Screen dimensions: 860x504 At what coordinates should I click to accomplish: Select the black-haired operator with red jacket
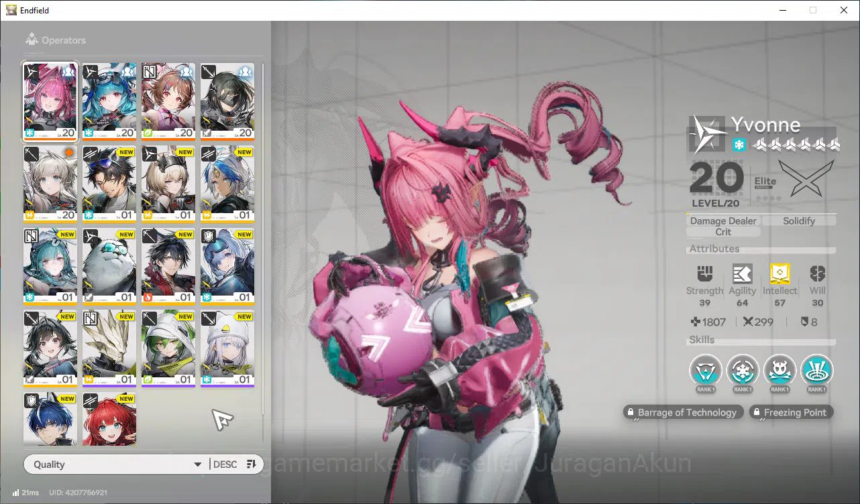click(x=168, y=266)
